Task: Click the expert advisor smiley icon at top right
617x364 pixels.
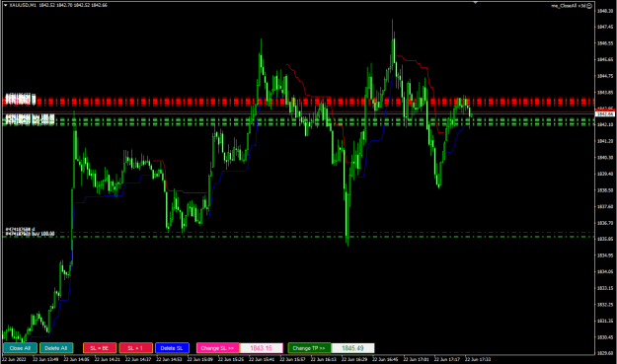Action: [589, 6]
